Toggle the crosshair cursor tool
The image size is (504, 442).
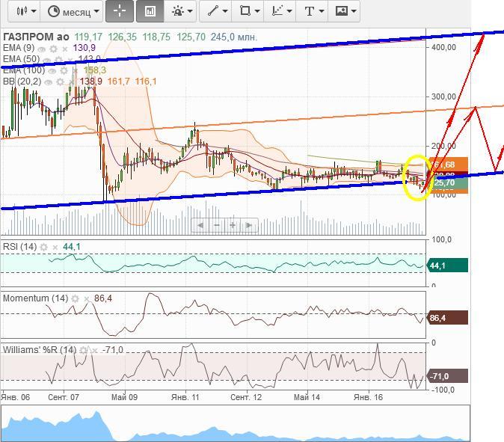[x=120, y=11]
